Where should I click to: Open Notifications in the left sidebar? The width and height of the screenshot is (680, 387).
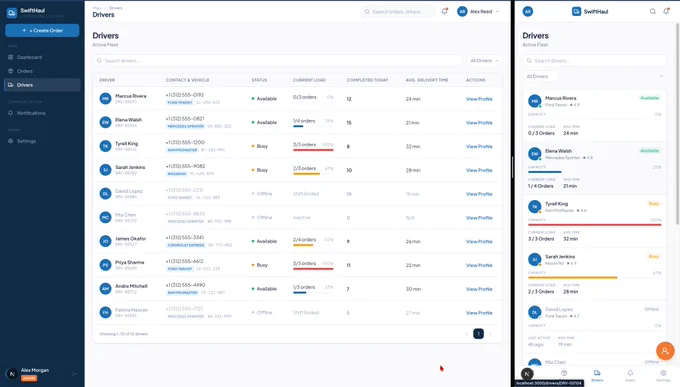(x=42, y=113)
